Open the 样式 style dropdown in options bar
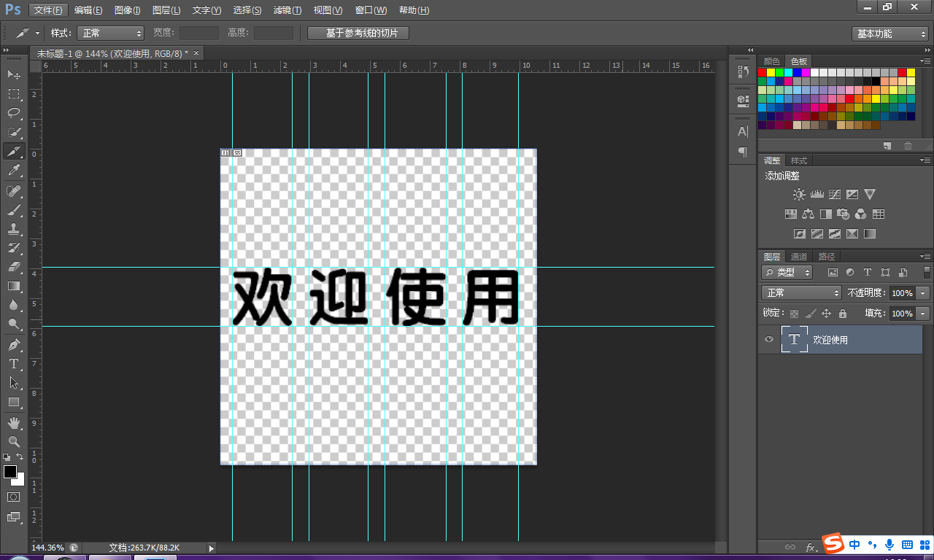Image resolution: width=934 pixels, height=560 pixels. tap(111, 34)
